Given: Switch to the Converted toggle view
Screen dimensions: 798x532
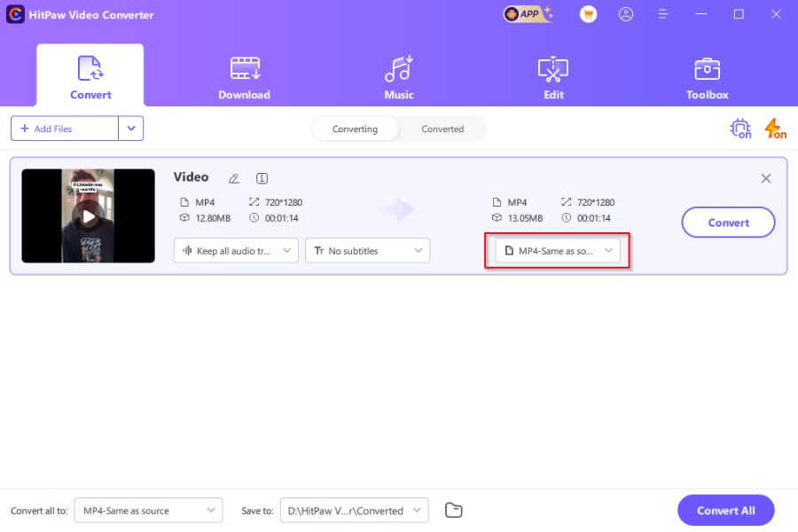Looking at the screenshot, I should (x=442, y=129).
